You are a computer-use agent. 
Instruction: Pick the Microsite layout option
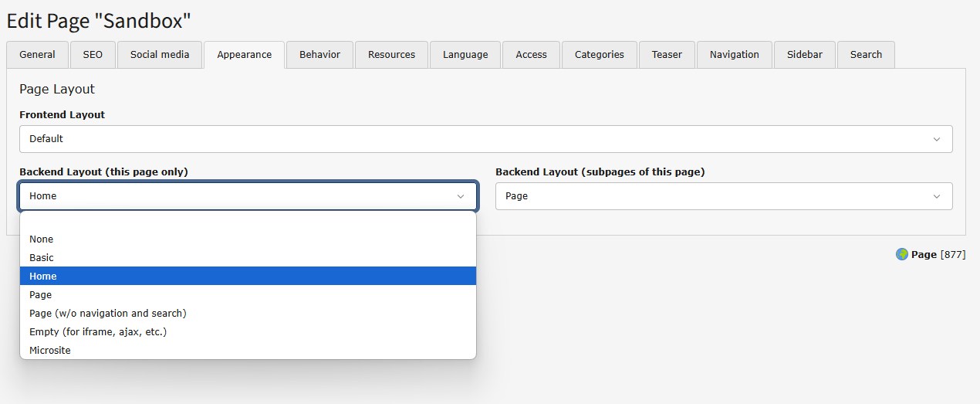click(248, 351)
